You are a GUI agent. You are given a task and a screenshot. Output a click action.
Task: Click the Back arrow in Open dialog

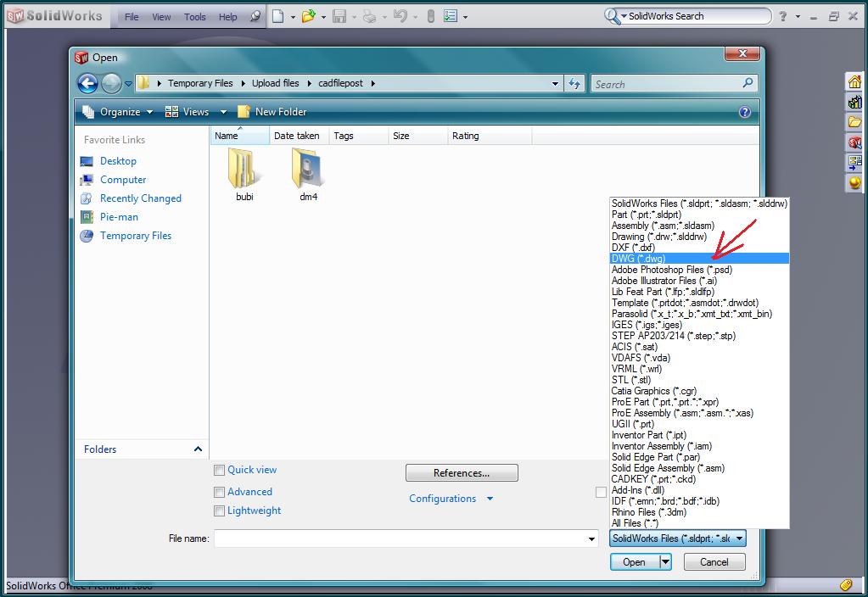coord(87,84)
